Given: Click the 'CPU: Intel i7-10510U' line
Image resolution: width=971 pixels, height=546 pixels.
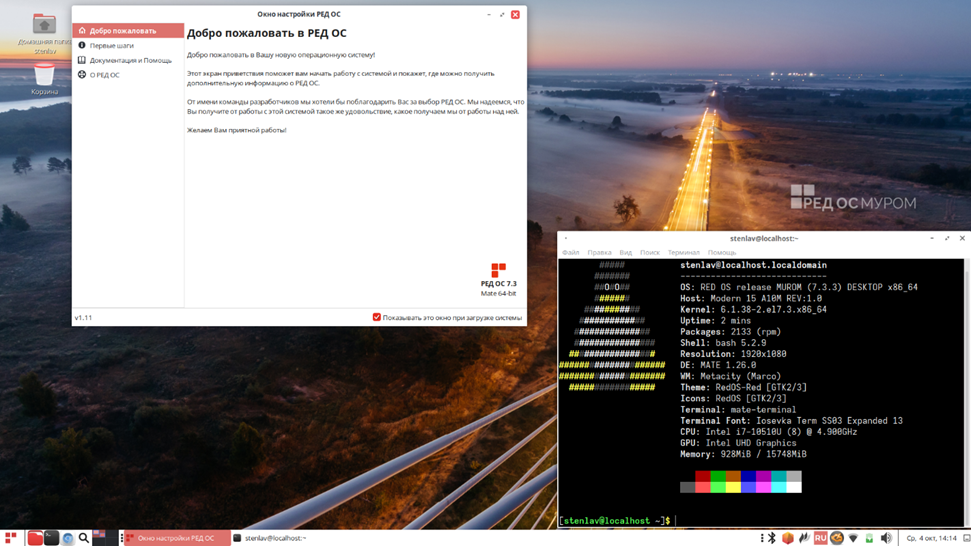Looking at the screenshot, I should (x=769, y=432).
